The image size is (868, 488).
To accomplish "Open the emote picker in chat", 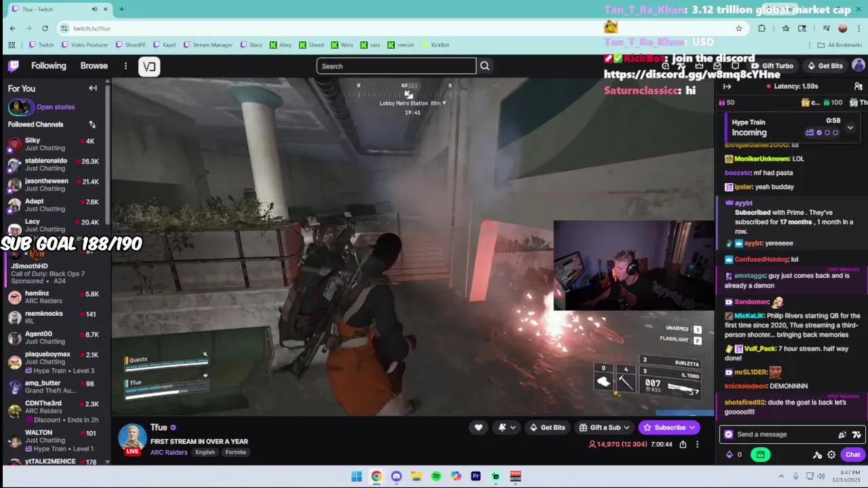I will 842,434.
